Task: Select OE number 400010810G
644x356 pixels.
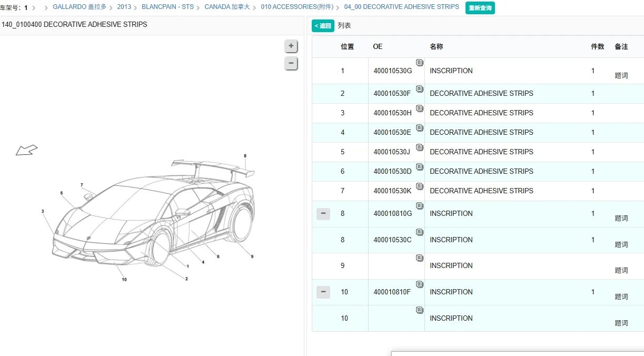Action: pos(393,214)
